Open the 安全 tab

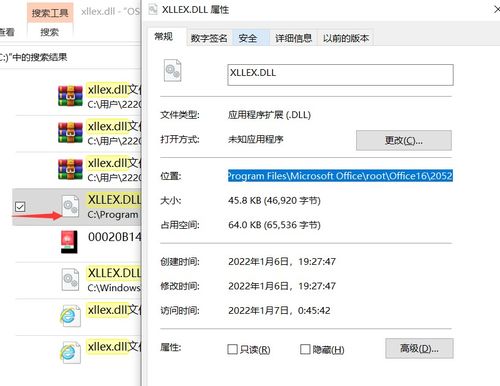click(x=248, y=38)
